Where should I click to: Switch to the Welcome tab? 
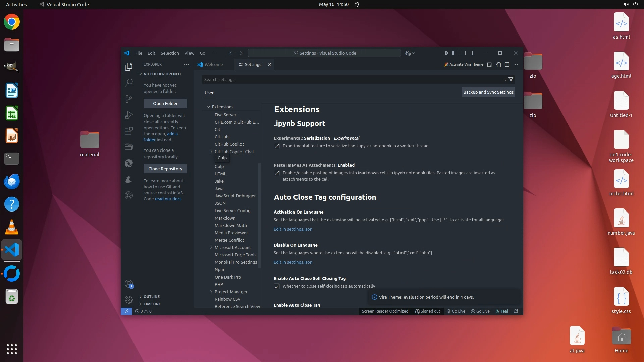[213, 65]
